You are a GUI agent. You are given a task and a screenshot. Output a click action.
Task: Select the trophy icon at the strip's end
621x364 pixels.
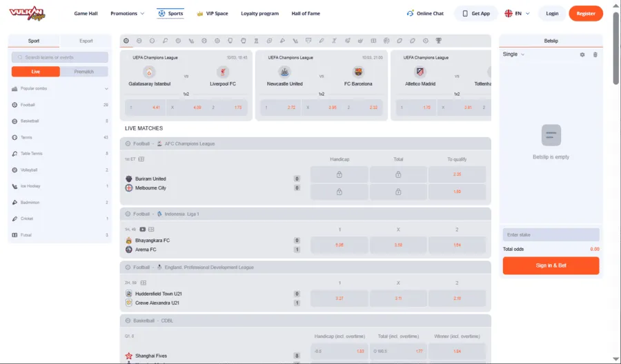point(438,41)
